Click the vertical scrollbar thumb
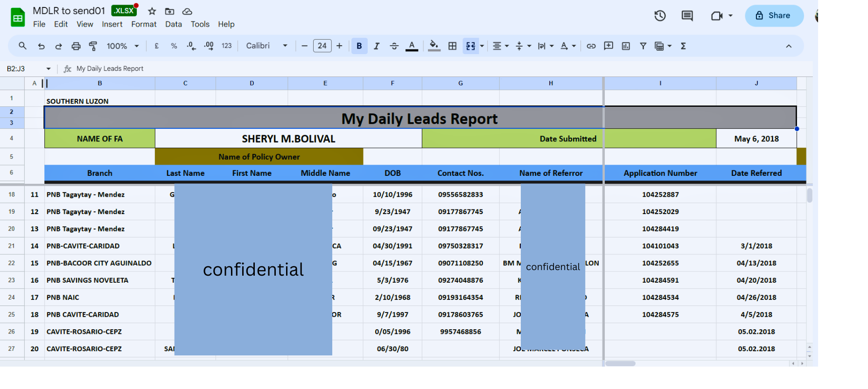 coord(810,195)
